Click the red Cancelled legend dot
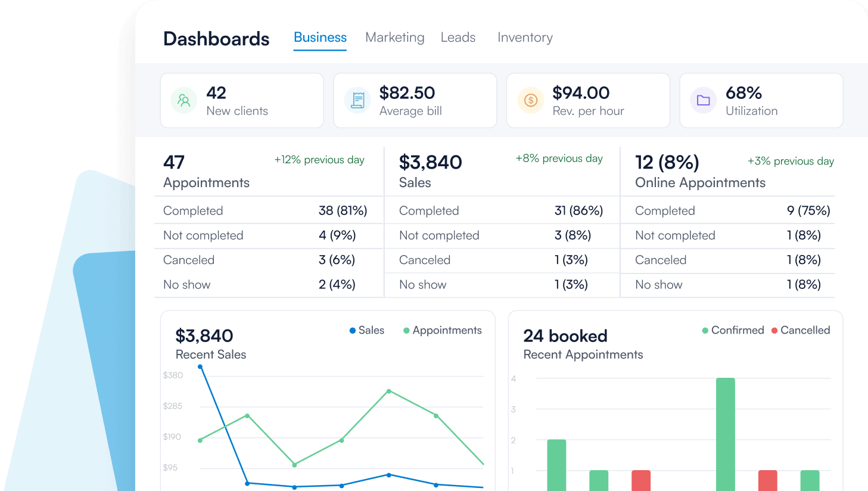 [x=774, y=331]
